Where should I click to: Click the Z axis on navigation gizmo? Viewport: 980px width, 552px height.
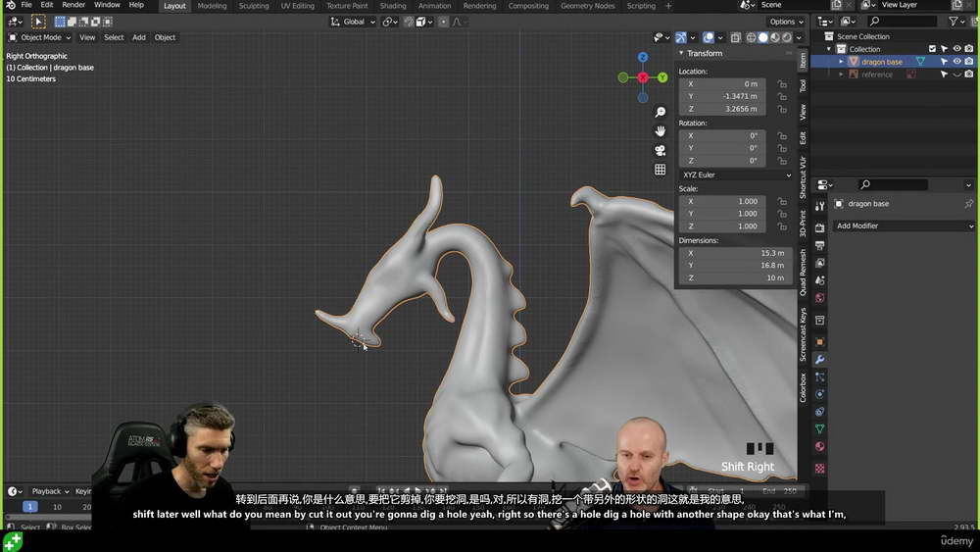coord(643,58)
